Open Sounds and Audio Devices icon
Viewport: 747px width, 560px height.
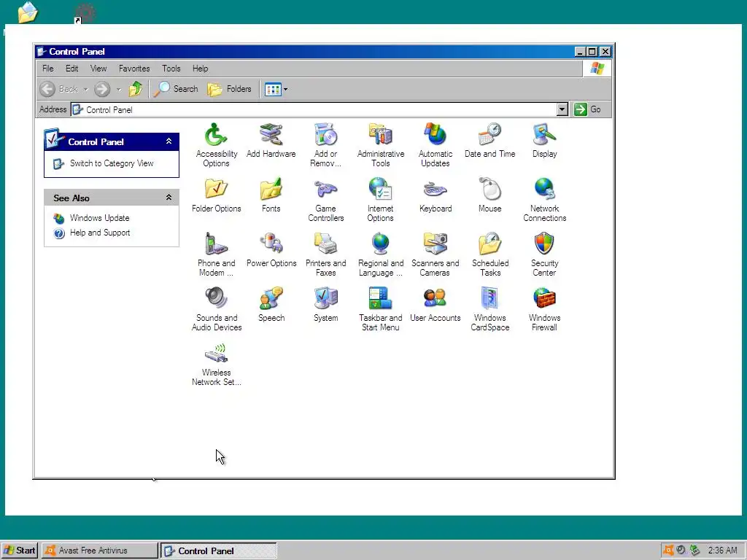point(216,309)
